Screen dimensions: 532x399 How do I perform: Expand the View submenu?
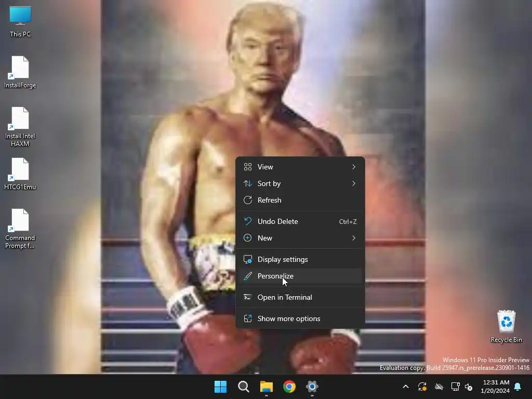pyautogui.click(x=300, y=167)
